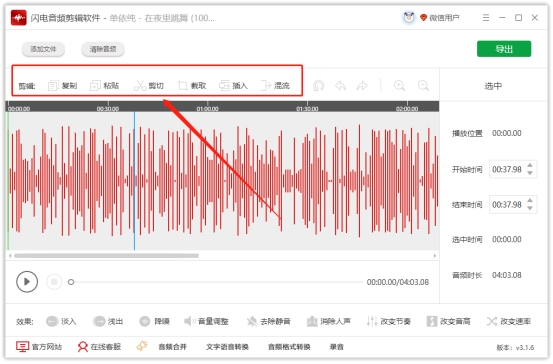Select the 混流 mix tool
The width and height of the screenshot is (553, 364).
(x=275, y=85)
